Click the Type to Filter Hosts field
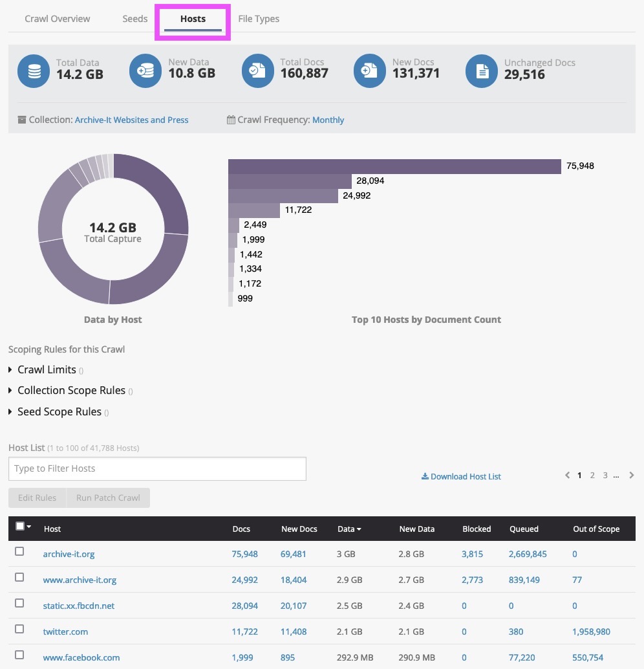Viewport: 644px width, 669px height. coord(157,468)
